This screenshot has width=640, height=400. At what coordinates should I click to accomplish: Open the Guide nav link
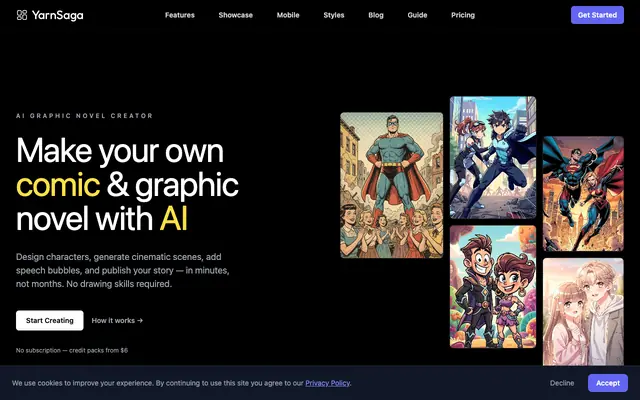tap(417, 15)
